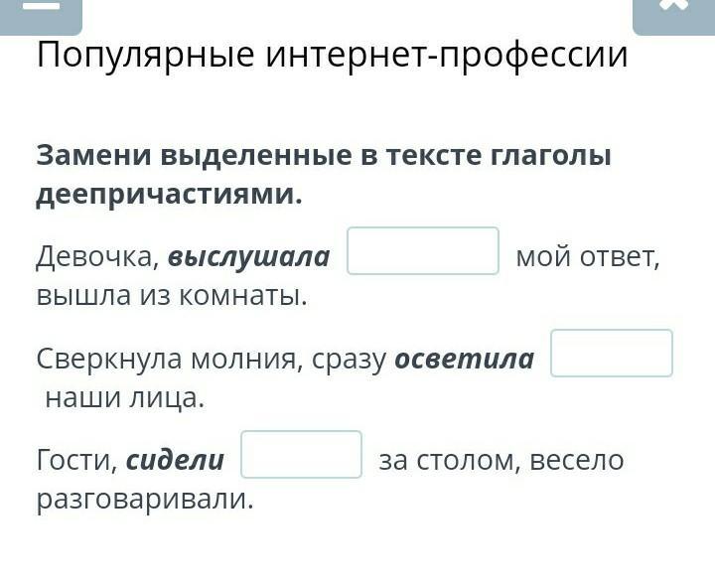Click the bold word деепричастиями
Image resolution: width=715 pixels, height=588 pixels.
pos(169,196)
